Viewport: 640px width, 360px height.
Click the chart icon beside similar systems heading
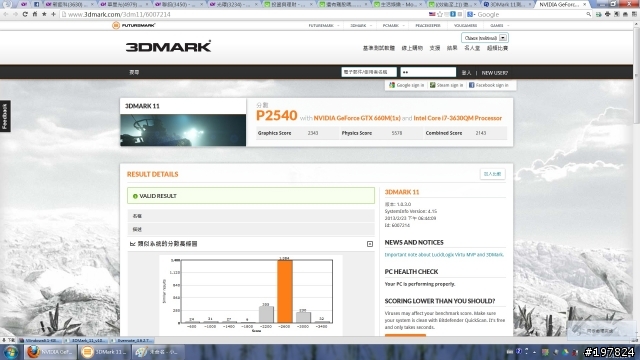(x=132, y=244)
